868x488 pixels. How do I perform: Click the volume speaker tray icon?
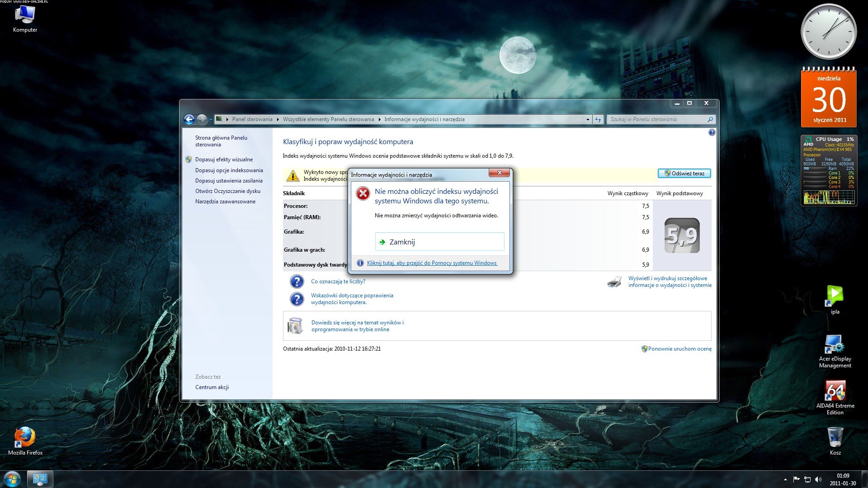[818, 479]
